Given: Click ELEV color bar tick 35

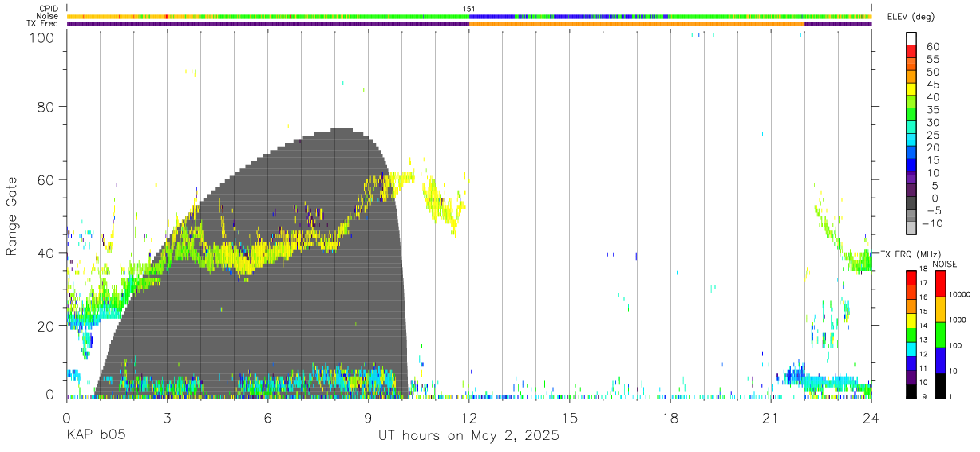Looking at the screenshot, I should pyautogui.click(x=932, y=110).
